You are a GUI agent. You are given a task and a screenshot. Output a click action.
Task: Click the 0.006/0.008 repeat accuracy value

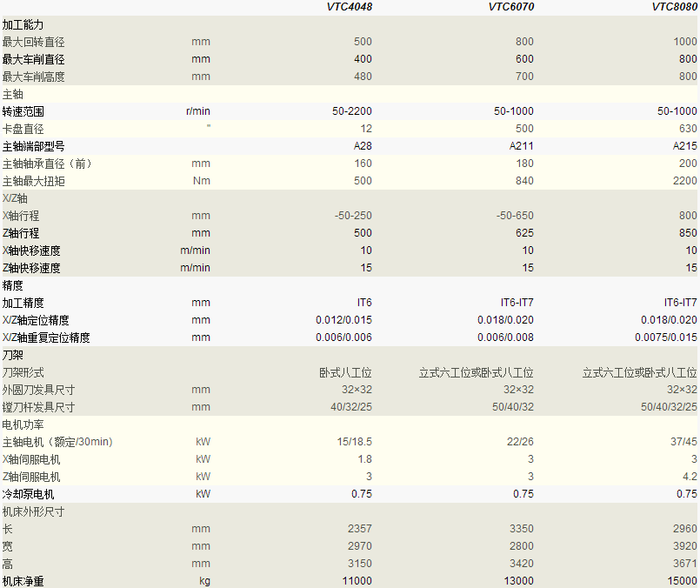505,337
